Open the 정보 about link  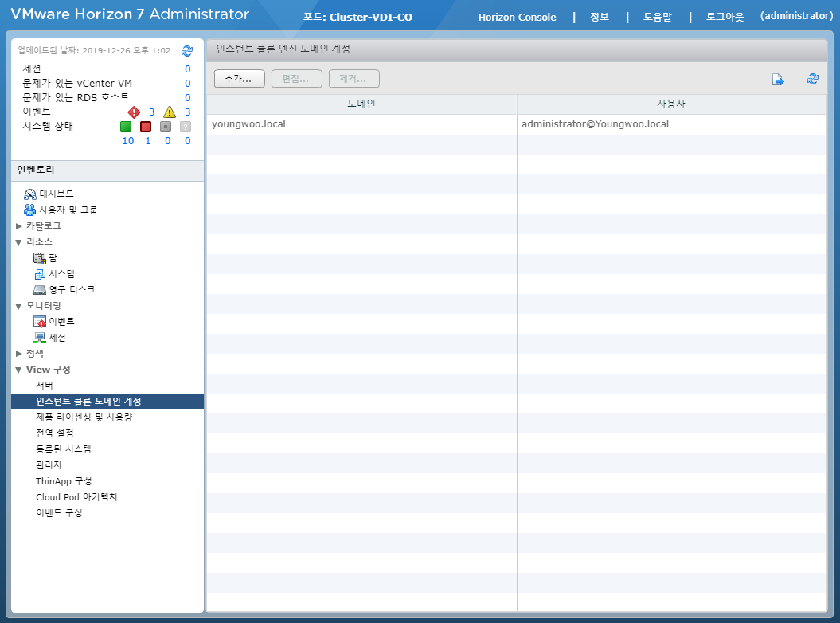pos(600,17)
